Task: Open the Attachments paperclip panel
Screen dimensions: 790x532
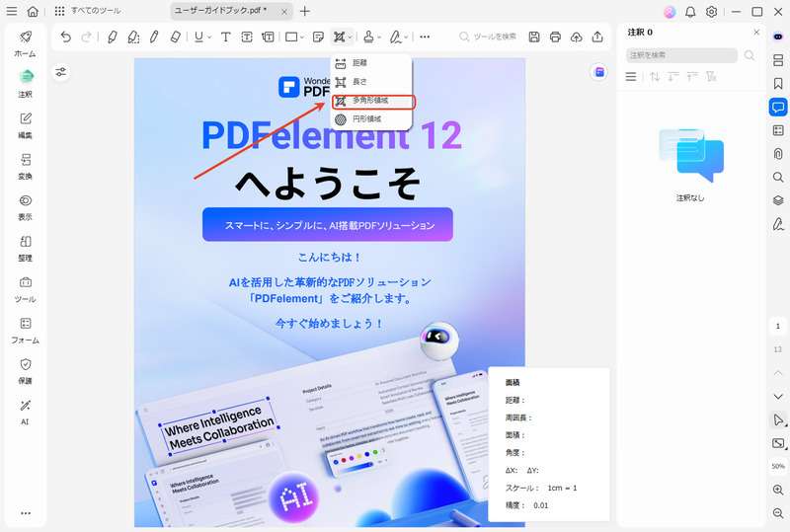Action: (x=778, y=154)
